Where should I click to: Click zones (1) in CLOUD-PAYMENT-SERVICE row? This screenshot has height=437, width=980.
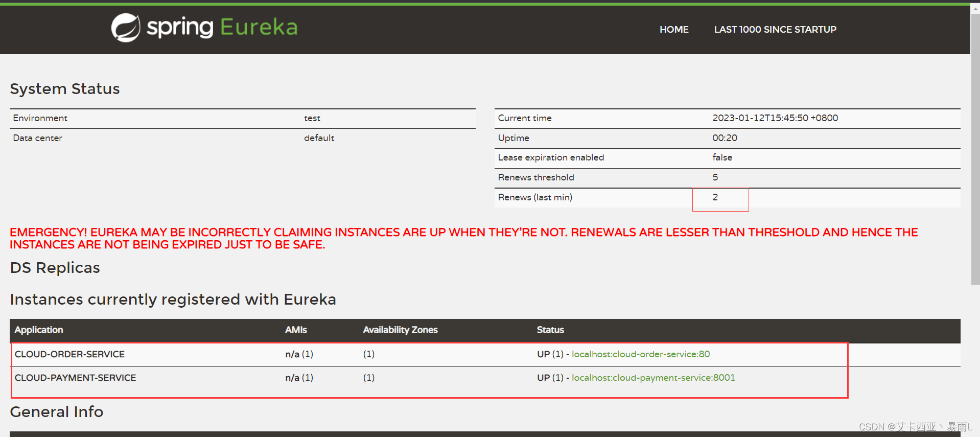pos(369,378)
